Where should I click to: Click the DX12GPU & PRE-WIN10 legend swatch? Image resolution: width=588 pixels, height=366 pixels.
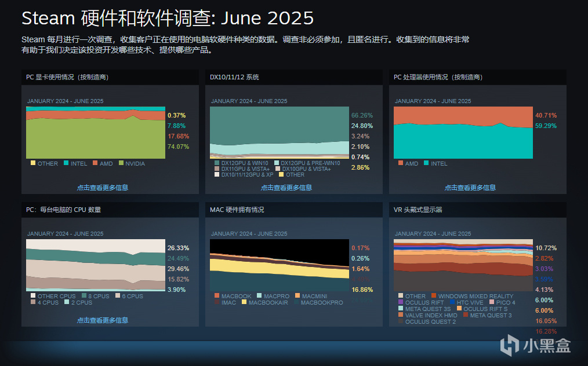click(277, 163)
